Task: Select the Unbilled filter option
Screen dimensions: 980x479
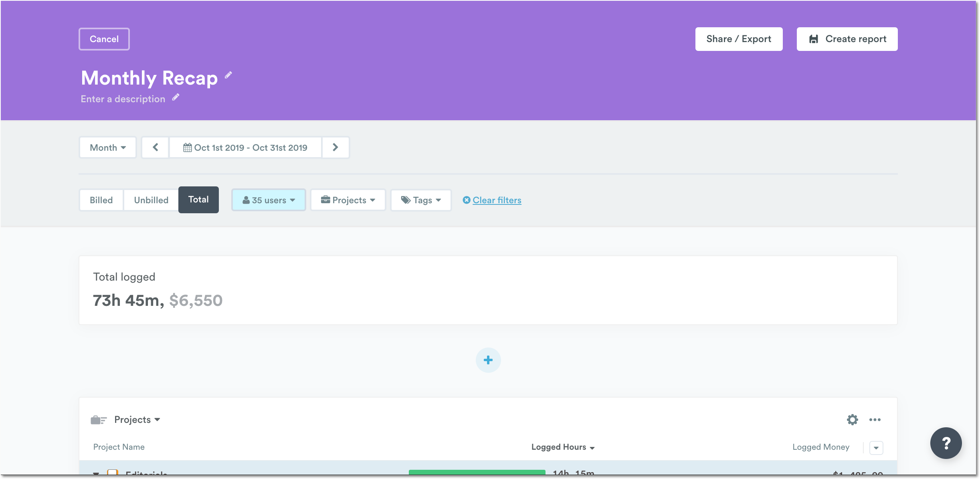Action: pos(151,200)
